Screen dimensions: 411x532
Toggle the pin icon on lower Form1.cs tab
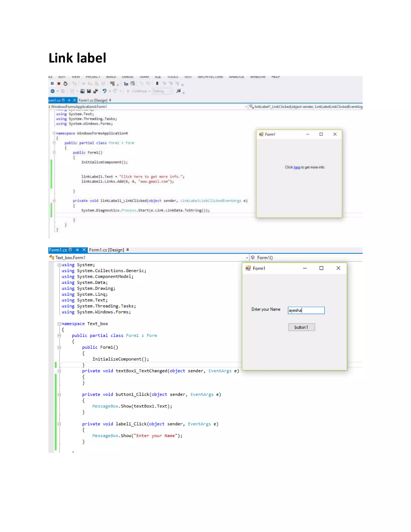77,250
